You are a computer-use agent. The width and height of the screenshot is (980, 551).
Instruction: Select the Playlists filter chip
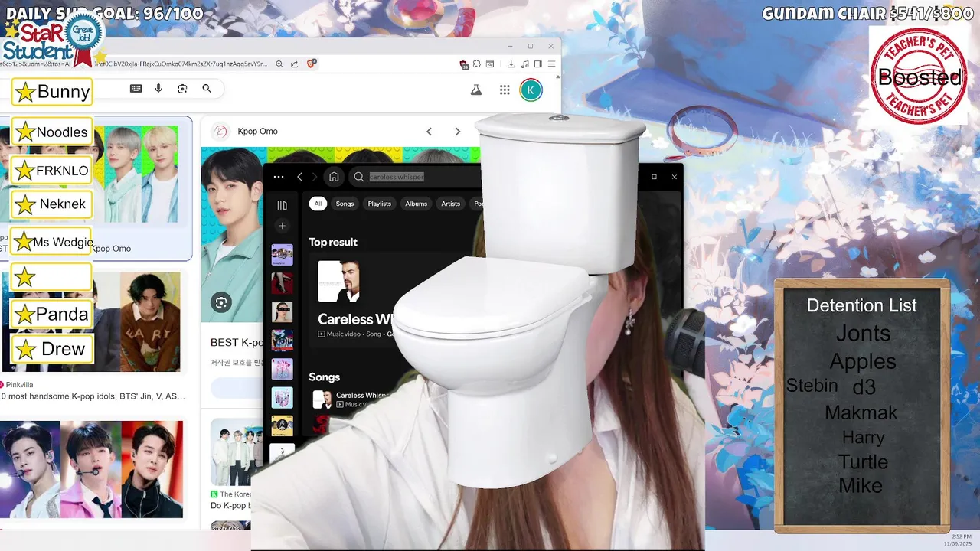click(x=379, y=204)
